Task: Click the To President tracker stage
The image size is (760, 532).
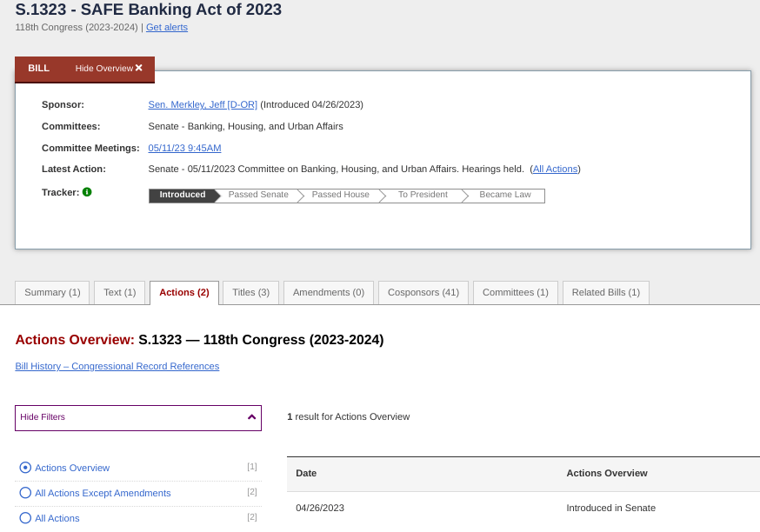Action: 423,195
